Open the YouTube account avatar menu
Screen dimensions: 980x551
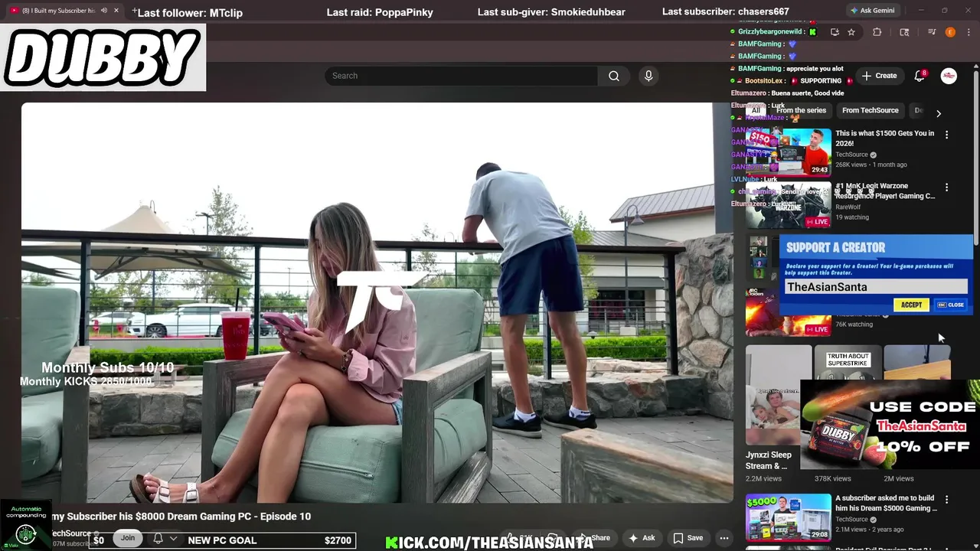(949, 76)
